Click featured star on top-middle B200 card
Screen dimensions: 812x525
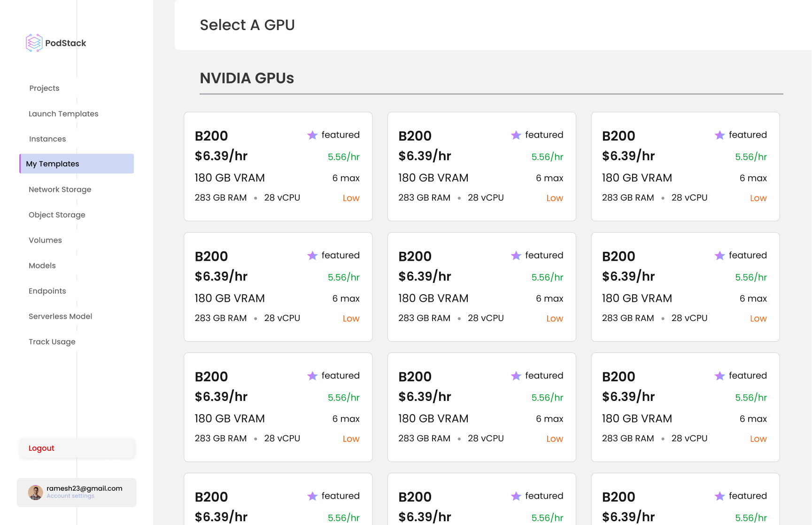[516, 135]
